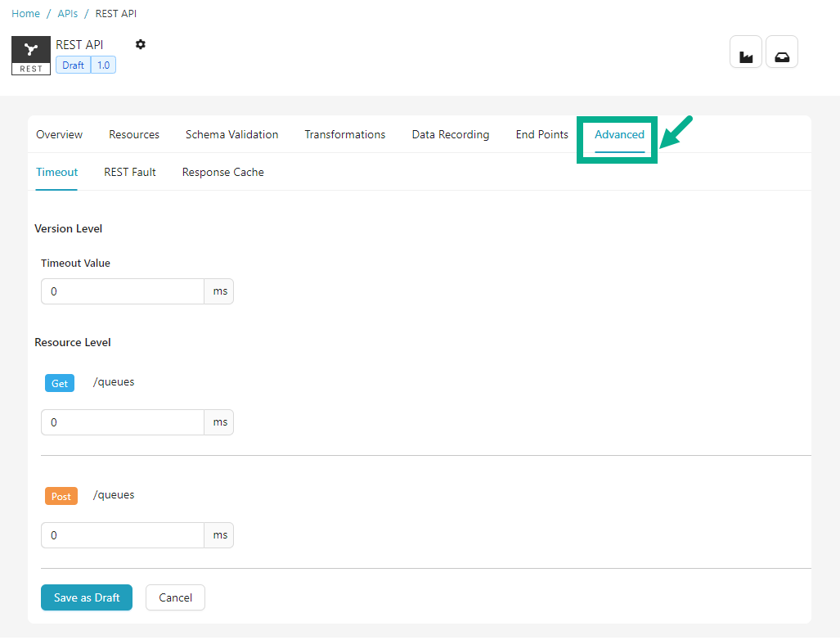Focus the Version Level Timeout Value field
840x640 pixels.
coord(122,291)
